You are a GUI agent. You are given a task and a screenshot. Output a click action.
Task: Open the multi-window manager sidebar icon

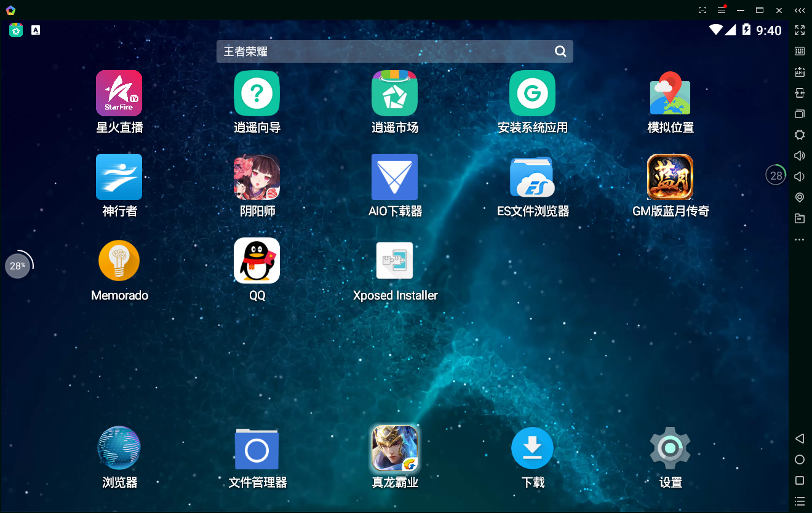click(x=800, y=114)
